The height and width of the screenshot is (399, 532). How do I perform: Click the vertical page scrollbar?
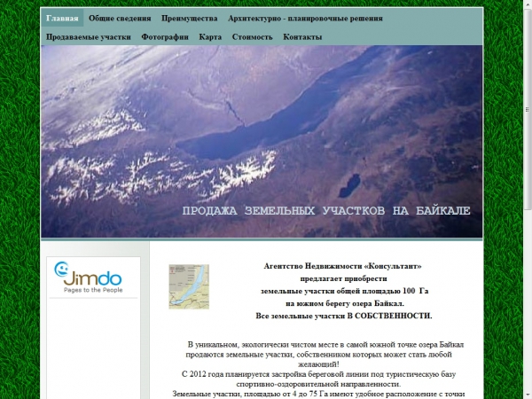click(x=528, y=109)
